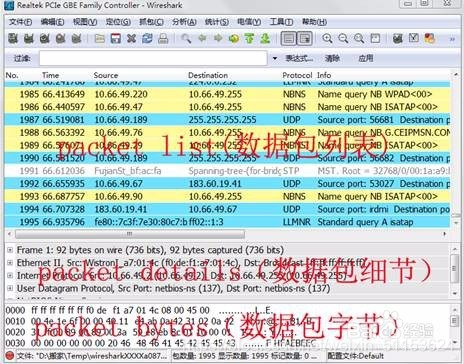Select packet 1995 LLMNR row
Image resolution: width=464 pixels, height=364 pixels.
(x=227, y=222)
